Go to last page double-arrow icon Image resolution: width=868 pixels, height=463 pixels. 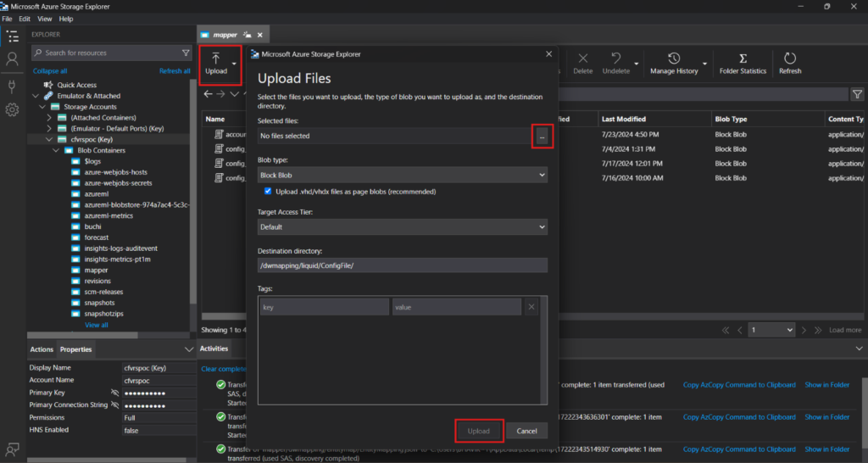click(x=818, y=330)
